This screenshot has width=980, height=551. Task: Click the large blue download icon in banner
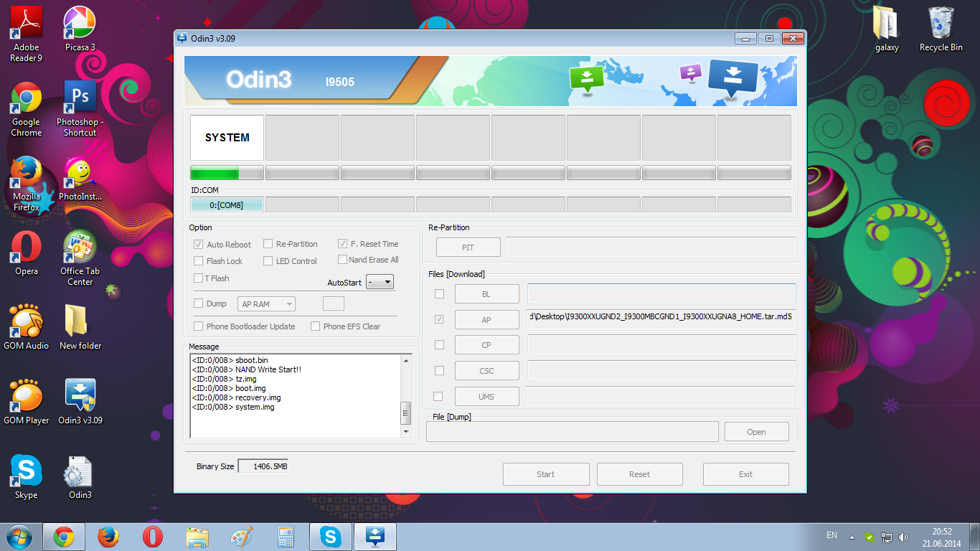732,78
